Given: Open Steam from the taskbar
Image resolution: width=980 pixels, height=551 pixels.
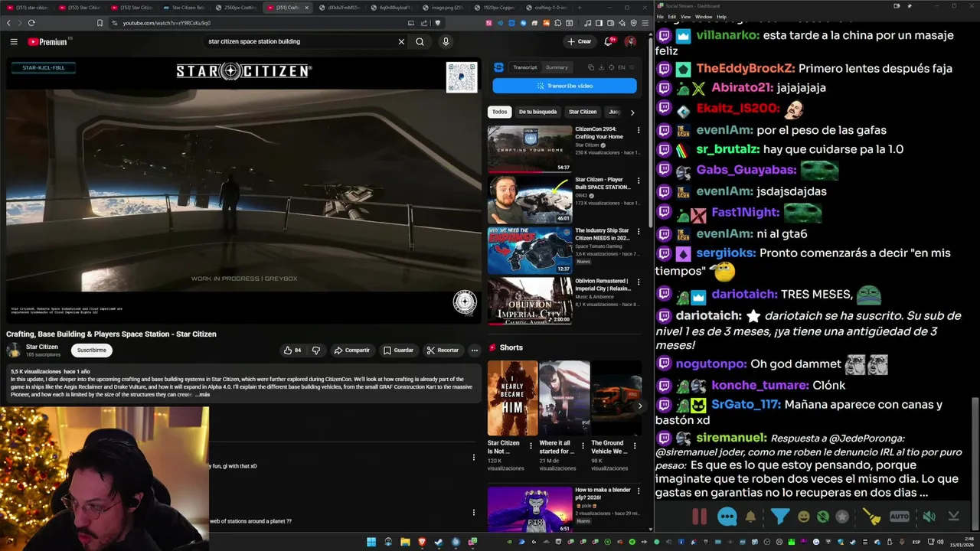Looking at the screenshot, I should coord(439,542).
